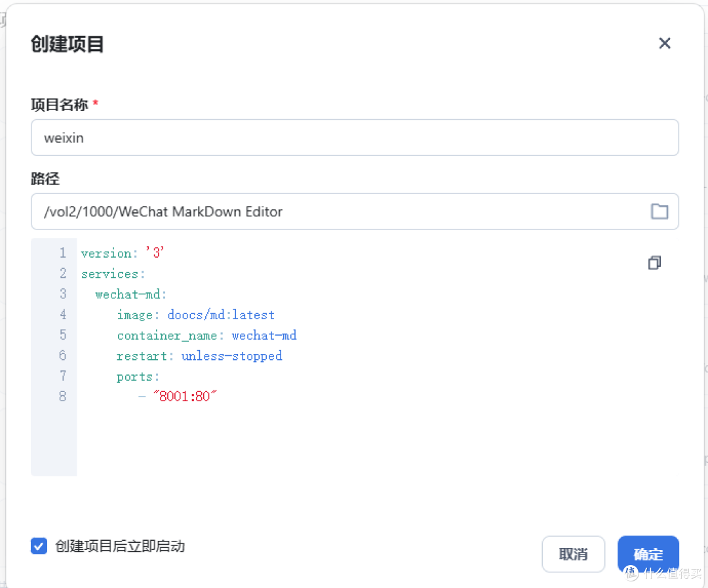The width and height of the screenshot is (708, 588).
Task: Click the line "image: doocs/md:latest"
Action: point(195,315)
